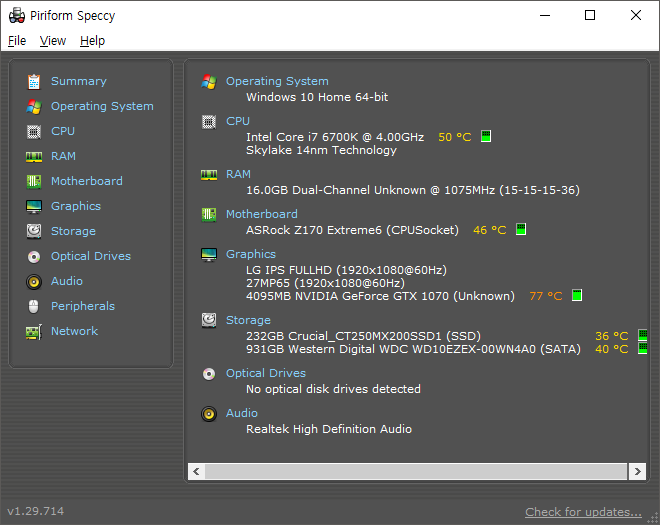660x525 pixels.
Task: Click the RAM icon in summary pane
Action: (209, 174)
